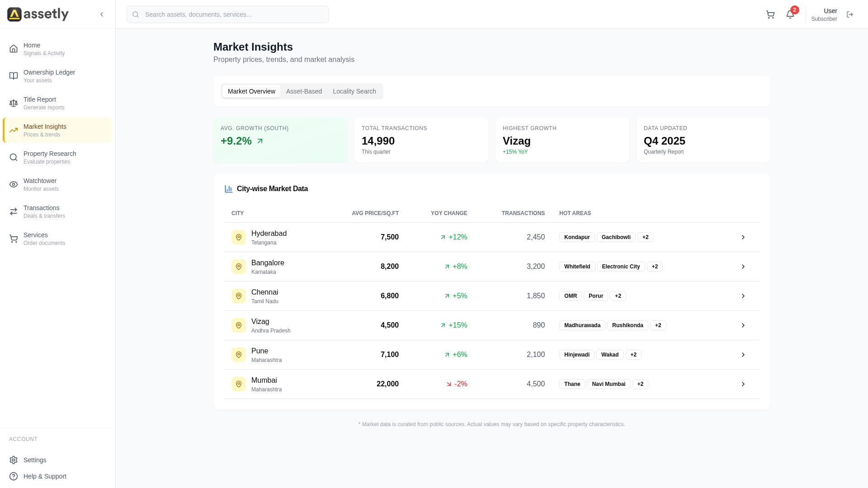The image size is (868, 488).
Task: Open Watchtower to monitor assets
Action: point(40,184)
